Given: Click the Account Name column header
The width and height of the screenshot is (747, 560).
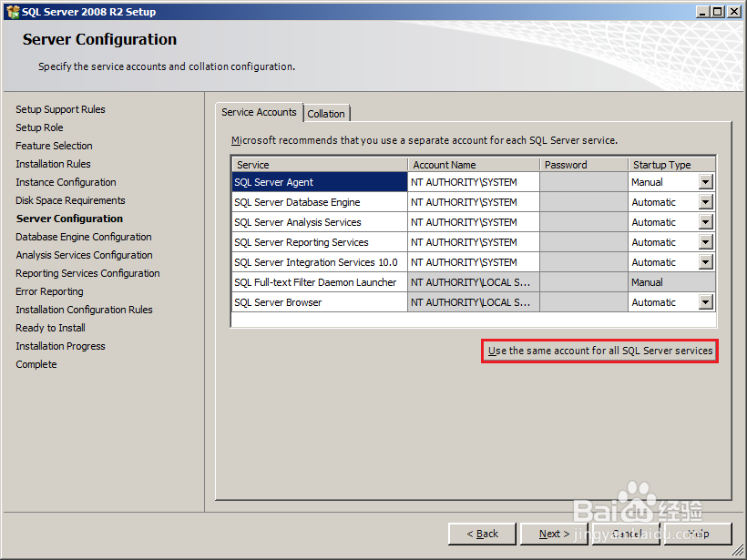Looking at the screenshot, I should coord(474,165).
